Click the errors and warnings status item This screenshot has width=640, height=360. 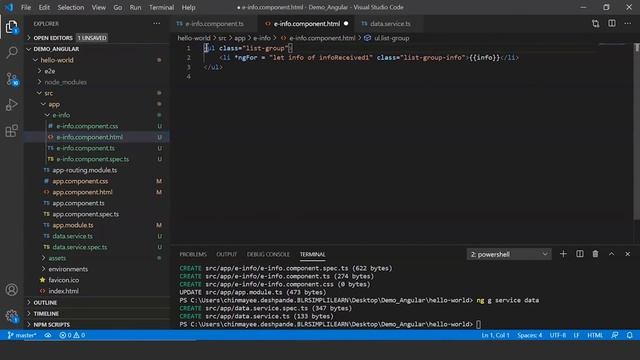[x=72, y=335]
